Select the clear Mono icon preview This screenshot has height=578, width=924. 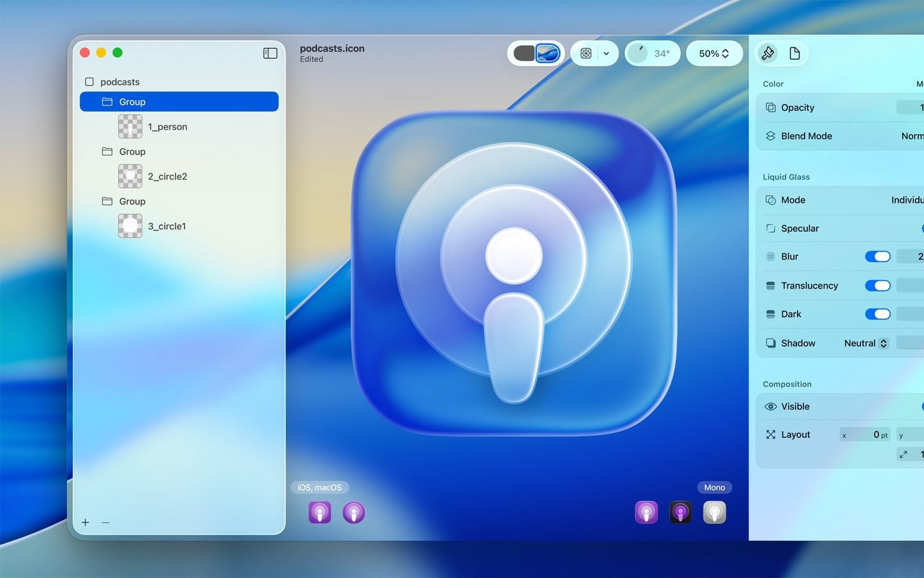click(714, 512)
